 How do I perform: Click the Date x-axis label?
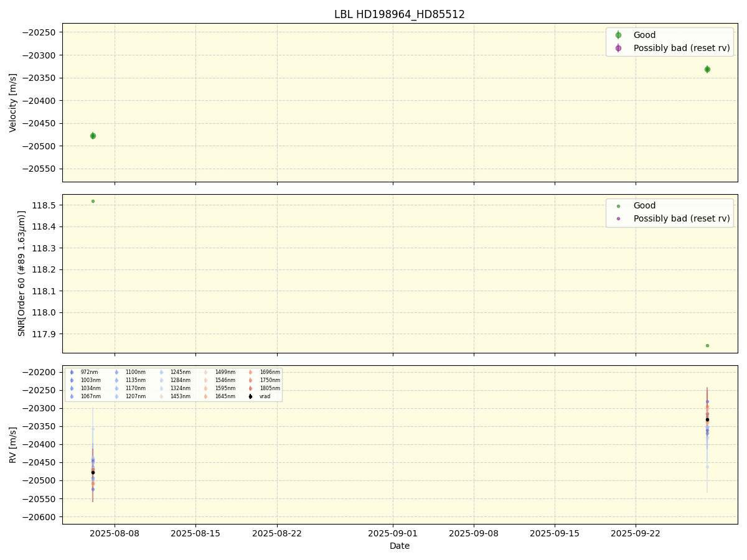[x=400, y=546]
